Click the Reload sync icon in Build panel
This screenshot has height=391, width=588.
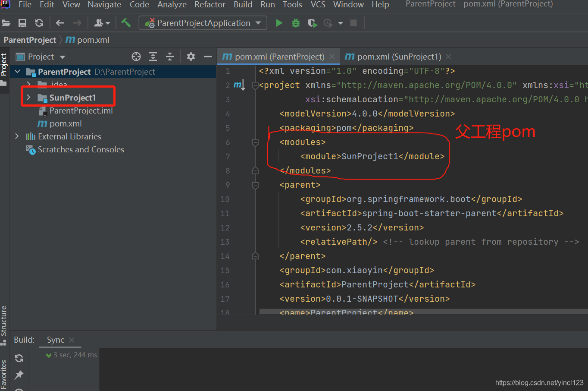point(19,358)
